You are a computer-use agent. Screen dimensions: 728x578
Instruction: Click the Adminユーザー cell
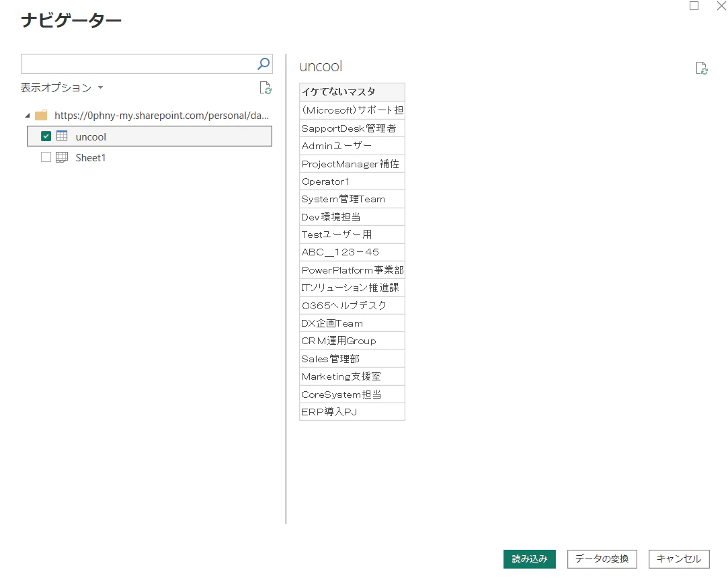[352, 146]
